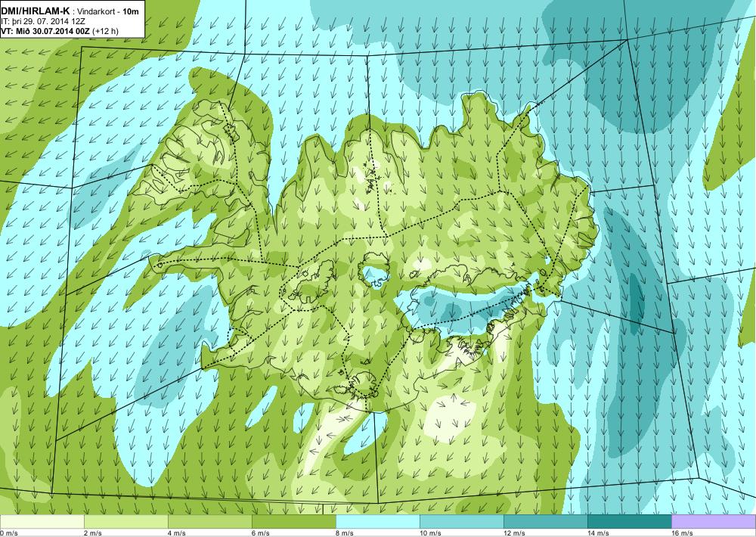Screen dimensions: 756x537
Task: Click the '12 m/s' legend label
Action: (x=514, y=533)
